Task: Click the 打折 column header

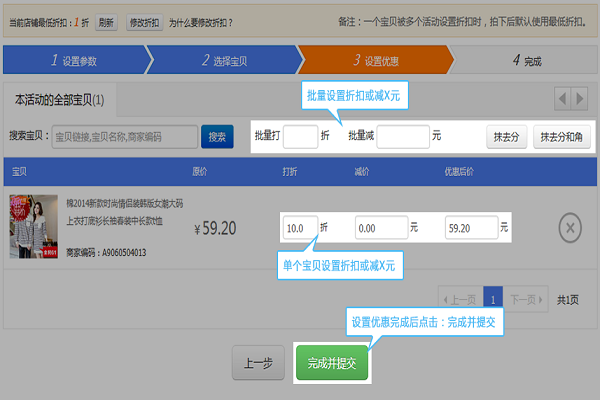Action: [290, 172]
